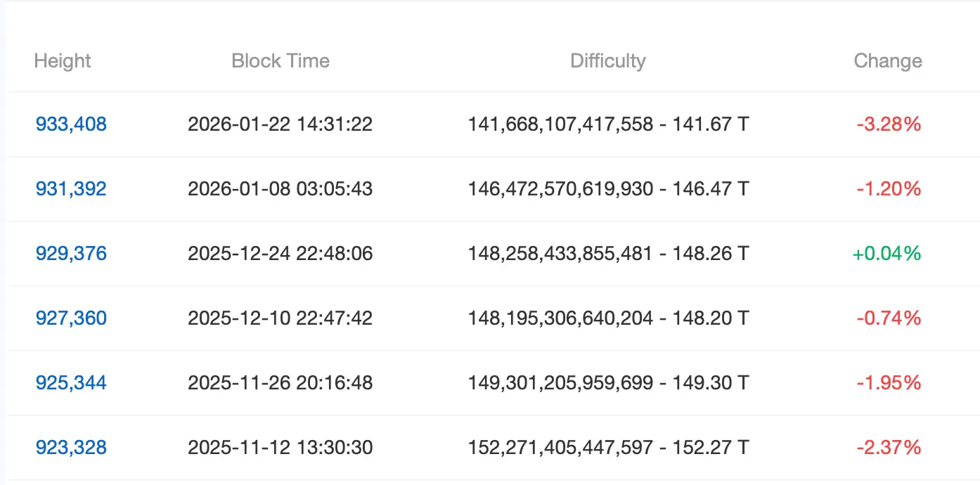Viewport: 980px width, 485px height.
Task: Open block height 933,408 link
Action: point(71,124)
